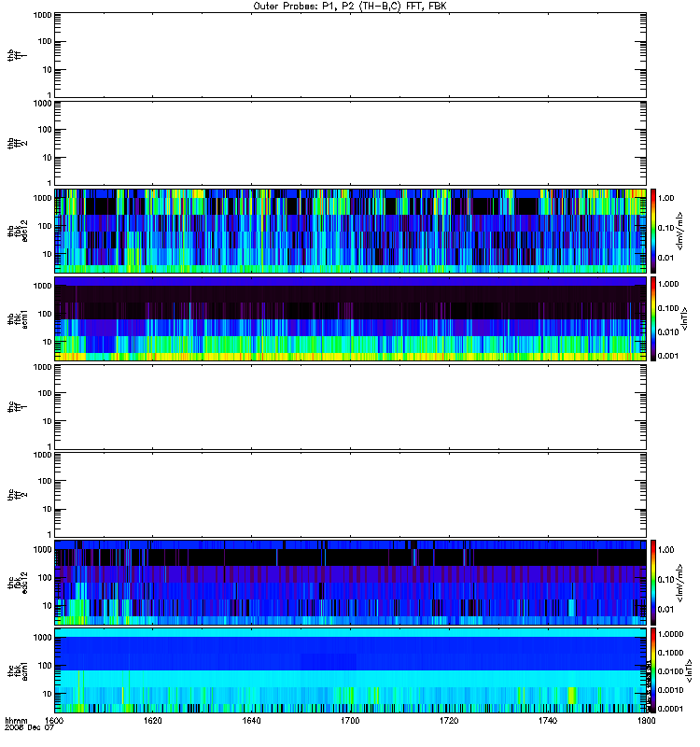
Task: Click the "0.100" tick on thb scm1 color bar
Action: pos(668,308)
